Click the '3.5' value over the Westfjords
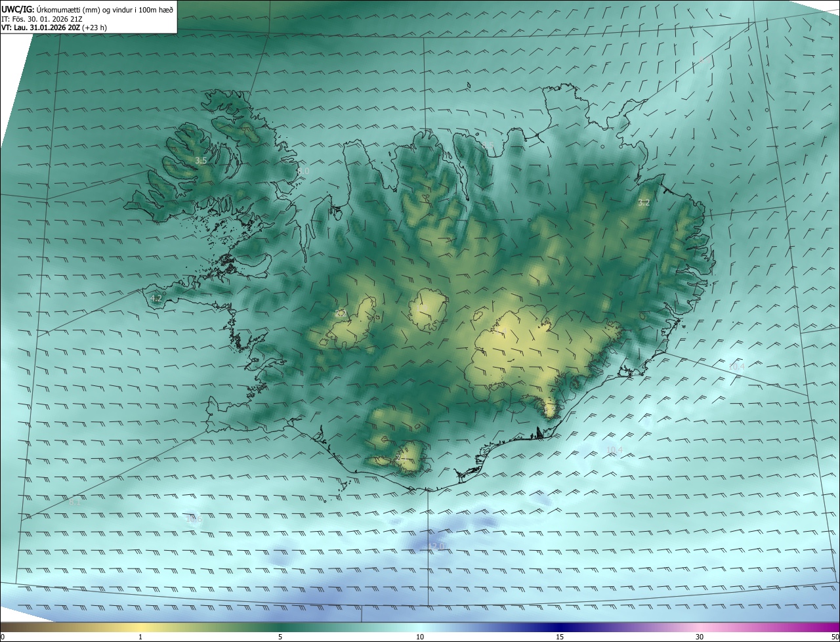The width and height of the screenshot is (840, 642). click(x=201, y=161)
